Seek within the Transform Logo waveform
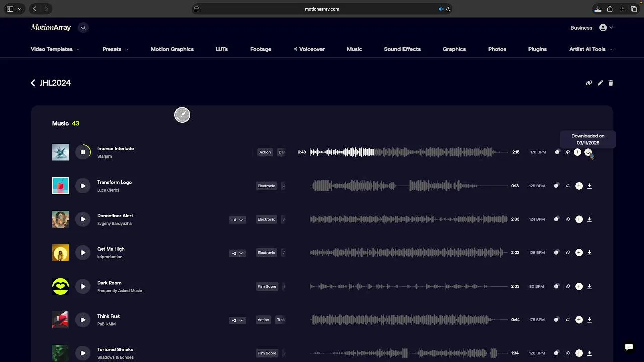644x362 pixels. click(x=409, y=186)
